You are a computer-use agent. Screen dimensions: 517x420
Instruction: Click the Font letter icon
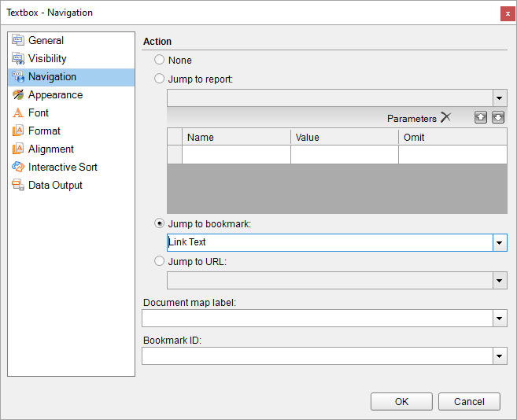[18, 112]
